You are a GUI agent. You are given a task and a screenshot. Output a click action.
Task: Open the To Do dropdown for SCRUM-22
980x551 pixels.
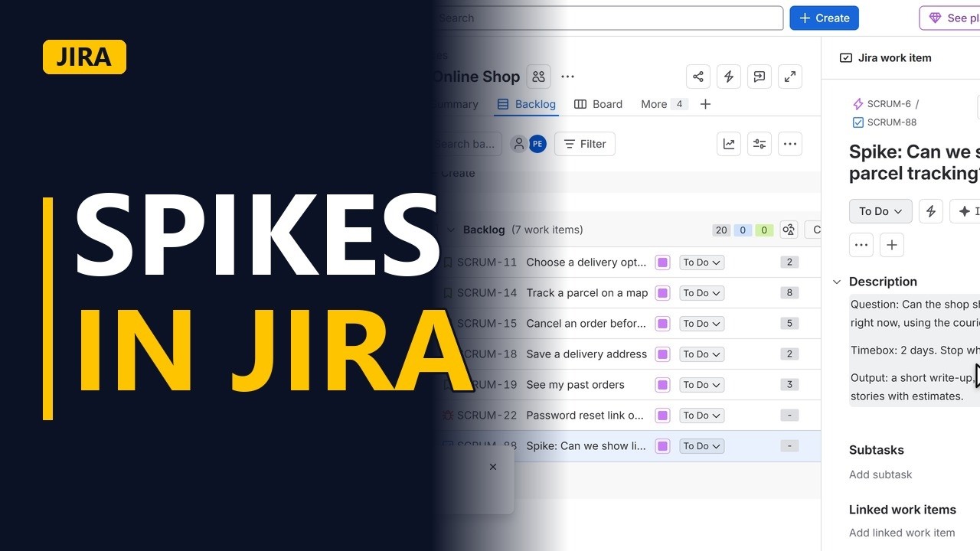point(701,416)
